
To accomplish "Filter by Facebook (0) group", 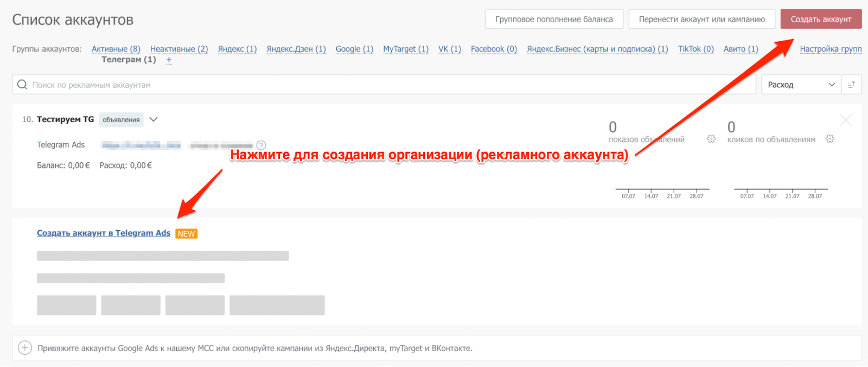I will [x=494, y=49].
